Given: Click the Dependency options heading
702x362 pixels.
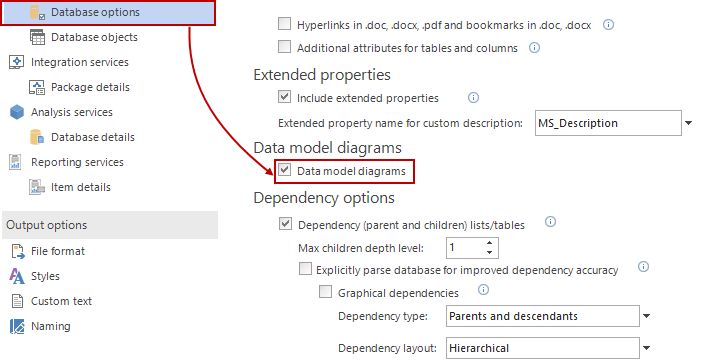Looking at the screenshot, I should pyautogui.click(x=324, y=198).
